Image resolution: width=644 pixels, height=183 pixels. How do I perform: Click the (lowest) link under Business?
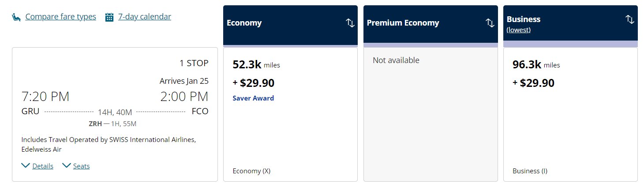pos(518,30)
